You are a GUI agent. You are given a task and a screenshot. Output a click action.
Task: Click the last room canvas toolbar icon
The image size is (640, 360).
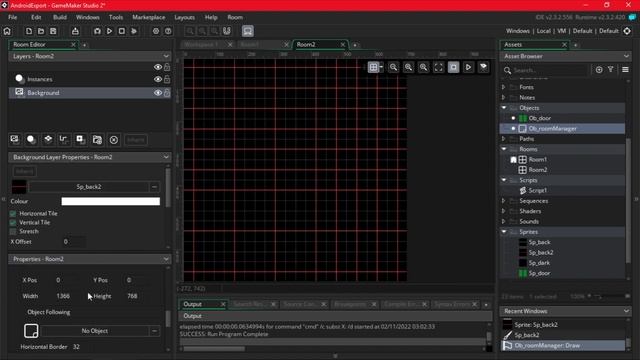click(x=483, y=67)
